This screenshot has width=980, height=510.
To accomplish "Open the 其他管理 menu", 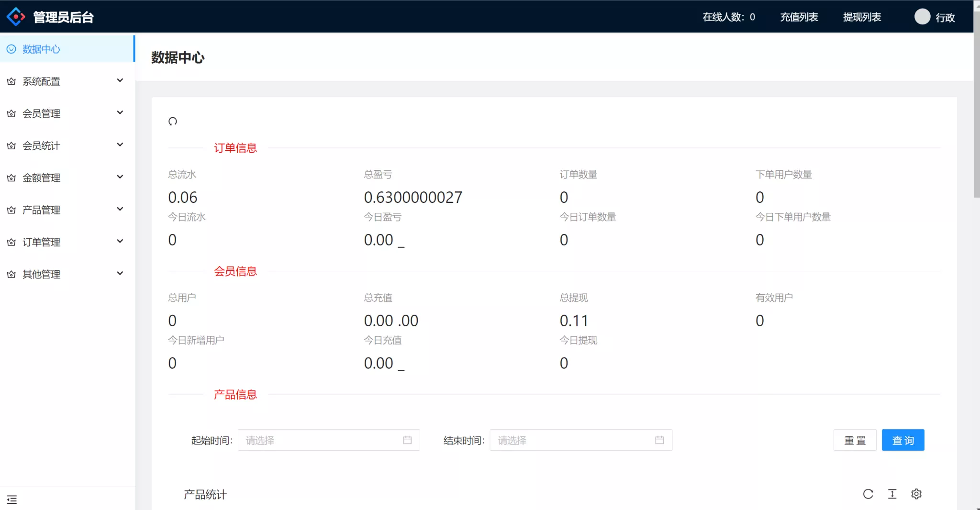I will 67,274.
